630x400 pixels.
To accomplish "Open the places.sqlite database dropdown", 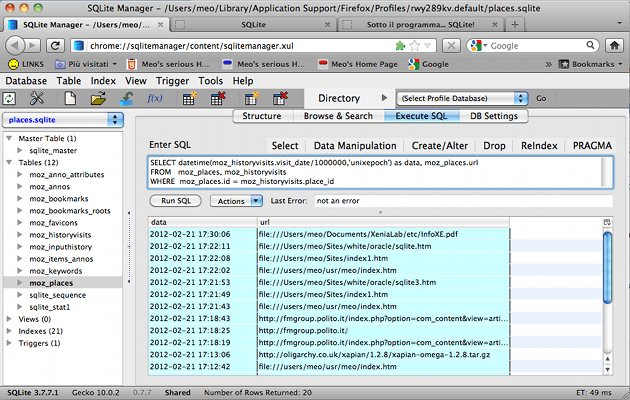I will click(63, 120).
